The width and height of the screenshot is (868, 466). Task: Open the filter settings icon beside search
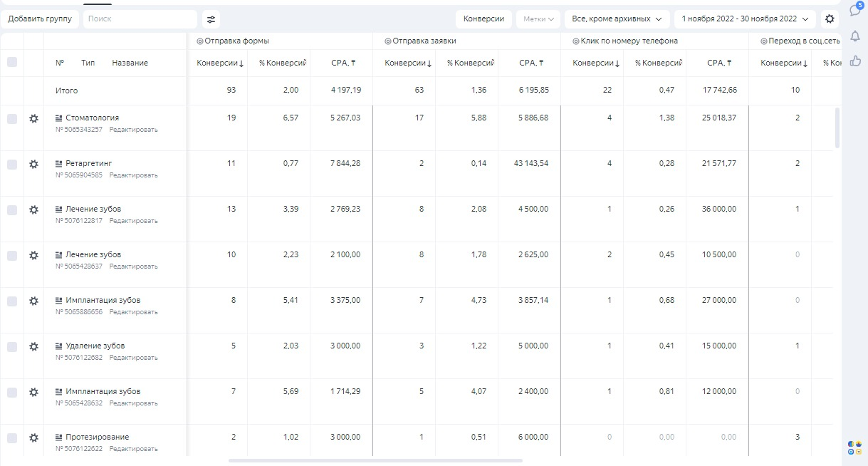point(211,19)
